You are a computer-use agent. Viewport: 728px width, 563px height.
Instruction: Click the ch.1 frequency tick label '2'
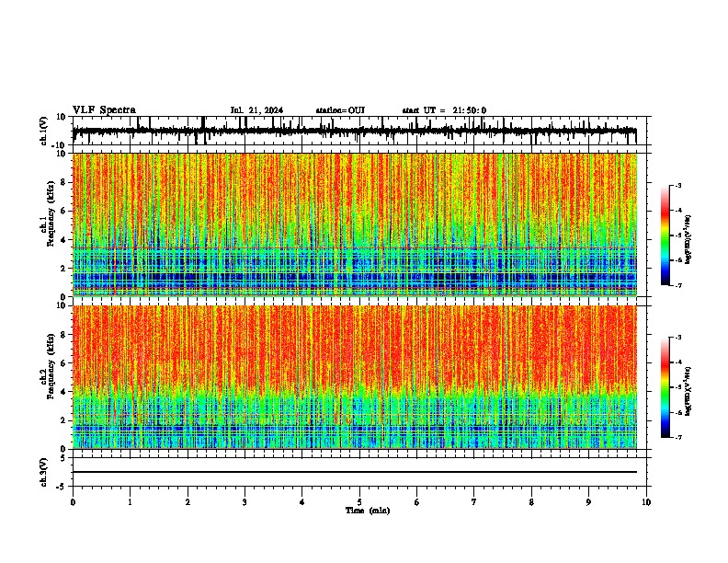click(x=63, y=269)
